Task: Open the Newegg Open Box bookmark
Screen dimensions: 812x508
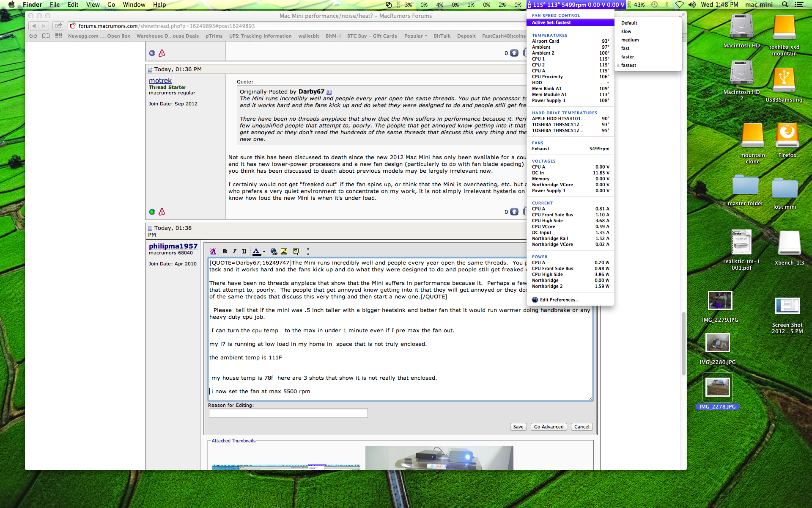Action: [99, 36]
